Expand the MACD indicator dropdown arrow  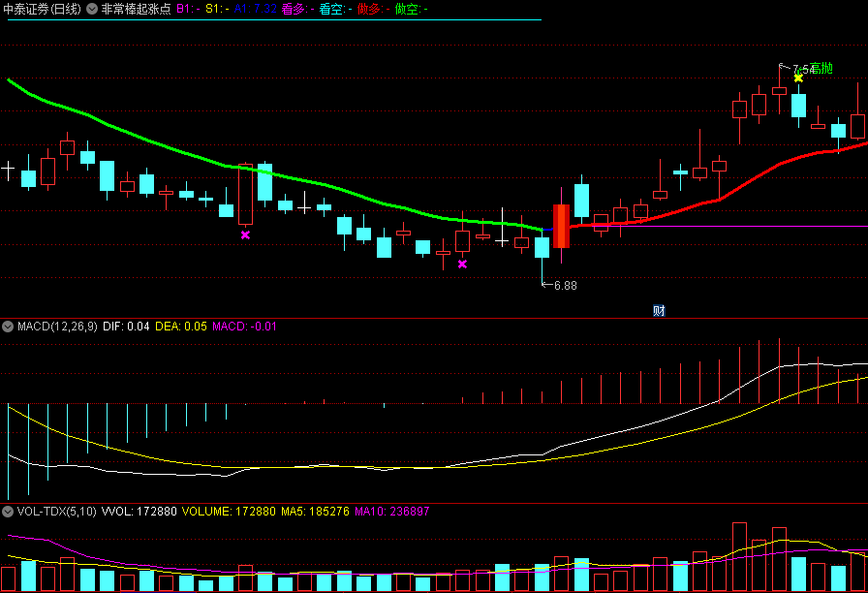click(x=8, y=327)
